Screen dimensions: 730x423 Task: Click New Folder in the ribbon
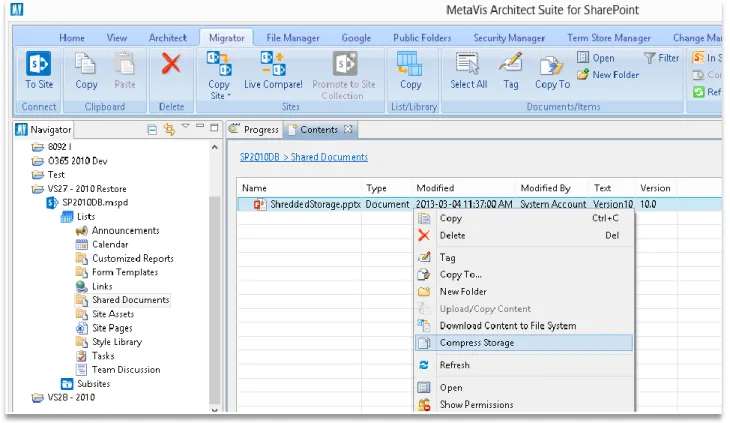coord(608,74)
